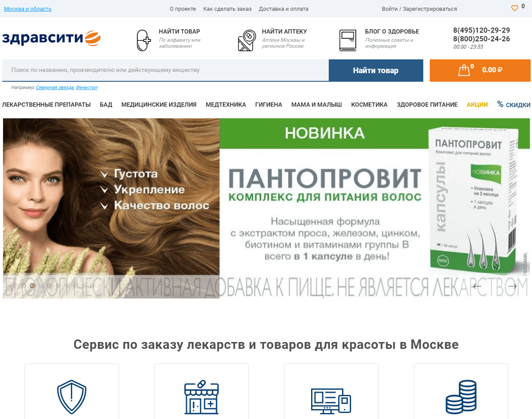Screen dimensions: 532x419
Task: Open the Акции menu item
Action: tap(477, 105)
